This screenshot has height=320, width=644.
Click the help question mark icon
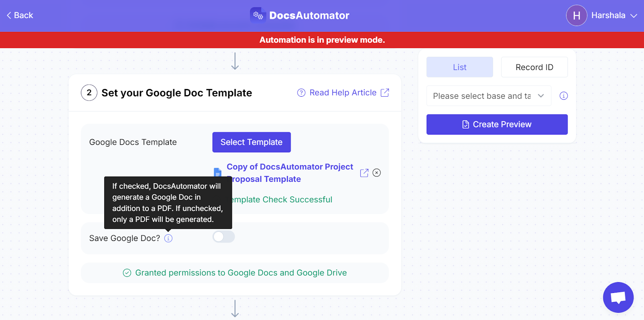tap(301, 93)
